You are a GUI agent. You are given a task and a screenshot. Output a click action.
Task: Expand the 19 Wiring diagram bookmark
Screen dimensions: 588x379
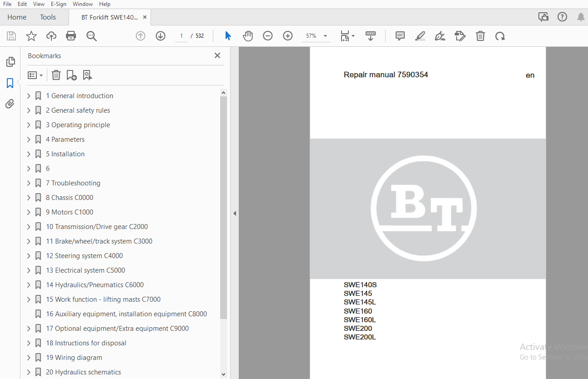(x=29, y=358)
